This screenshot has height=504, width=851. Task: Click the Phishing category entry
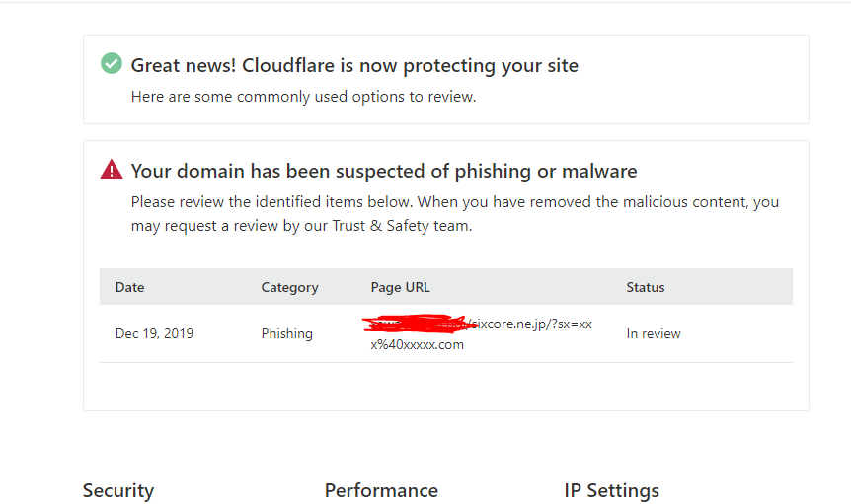[286, 333]
